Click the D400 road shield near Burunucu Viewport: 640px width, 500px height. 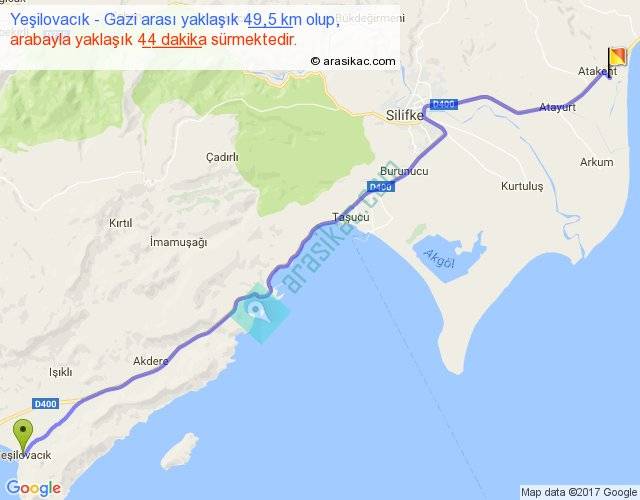(380, 187)
